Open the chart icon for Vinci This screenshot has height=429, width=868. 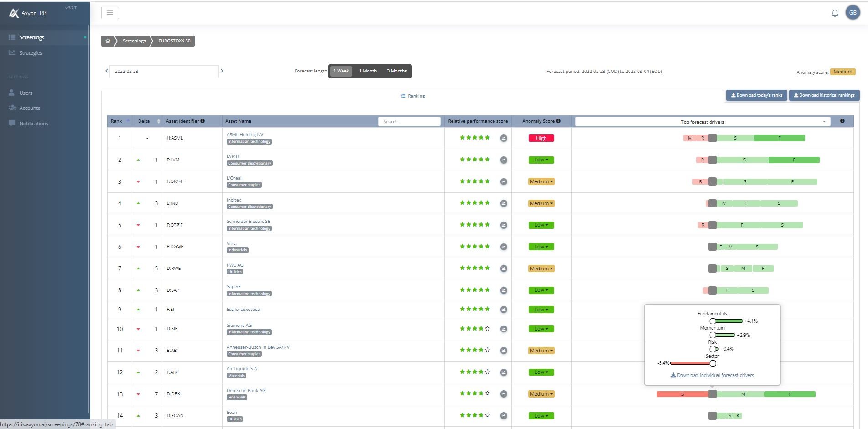[504, 247]
